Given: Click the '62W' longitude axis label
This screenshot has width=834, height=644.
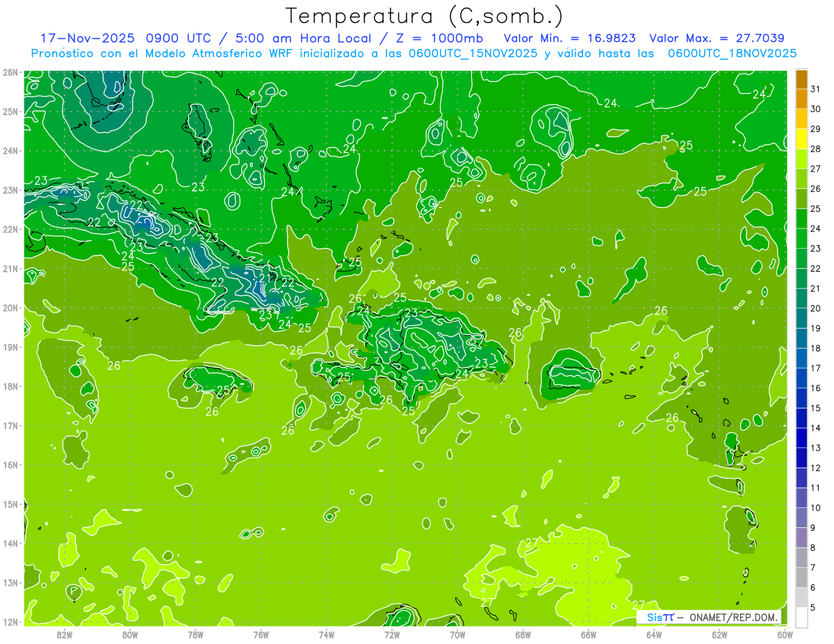Looking at the screenshot, I should click(720, 634).
